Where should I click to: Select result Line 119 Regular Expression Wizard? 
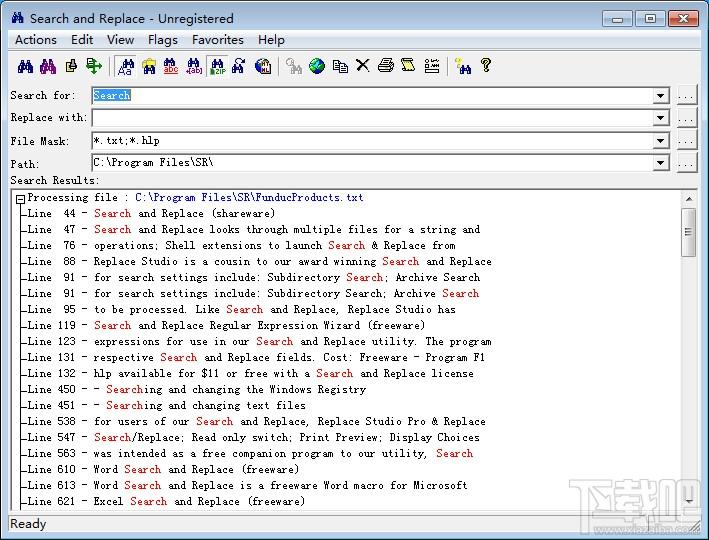(x=226, y=326)
